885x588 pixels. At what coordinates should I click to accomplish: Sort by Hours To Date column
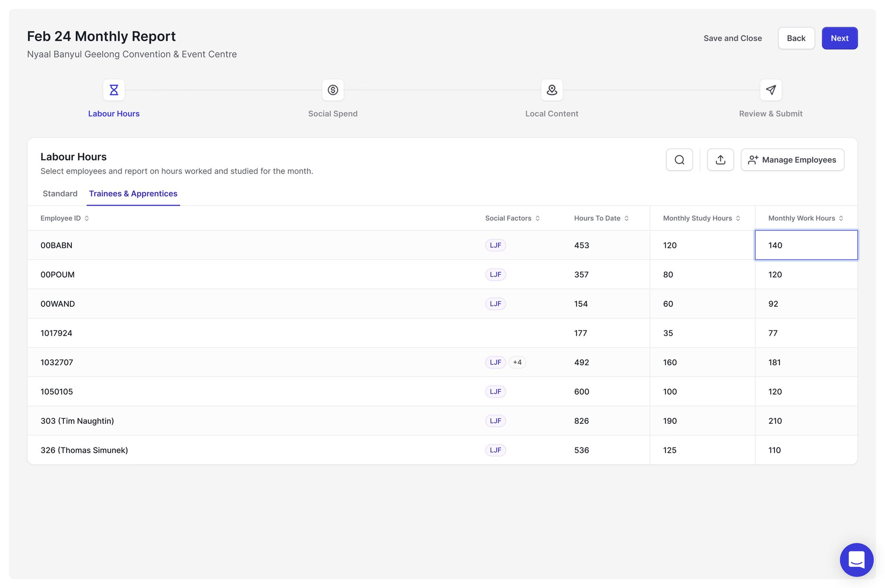601,218
